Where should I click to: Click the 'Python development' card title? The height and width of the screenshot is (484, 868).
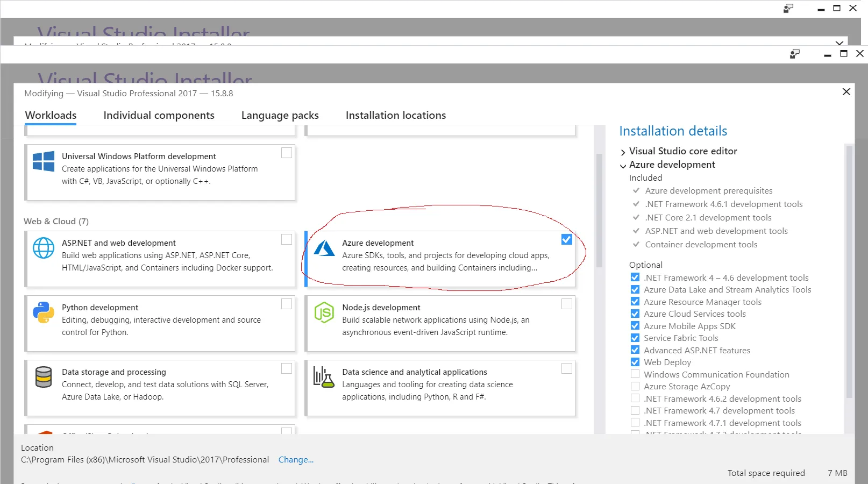(x=100, y=308)
